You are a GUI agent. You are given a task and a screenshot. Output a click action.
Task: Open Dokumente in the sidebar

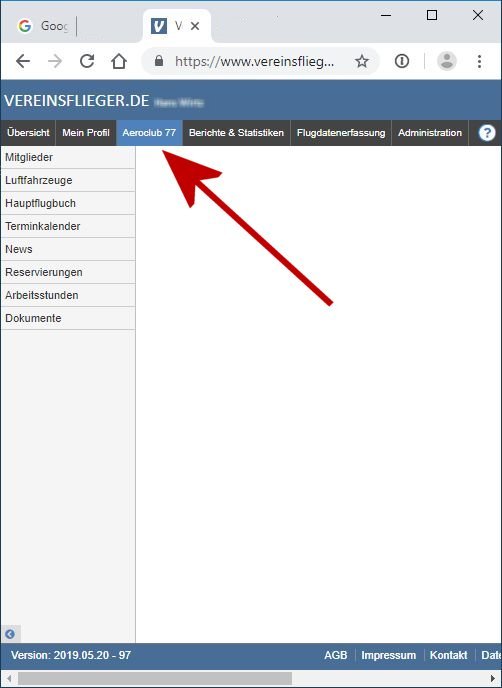tap(68, 318)
